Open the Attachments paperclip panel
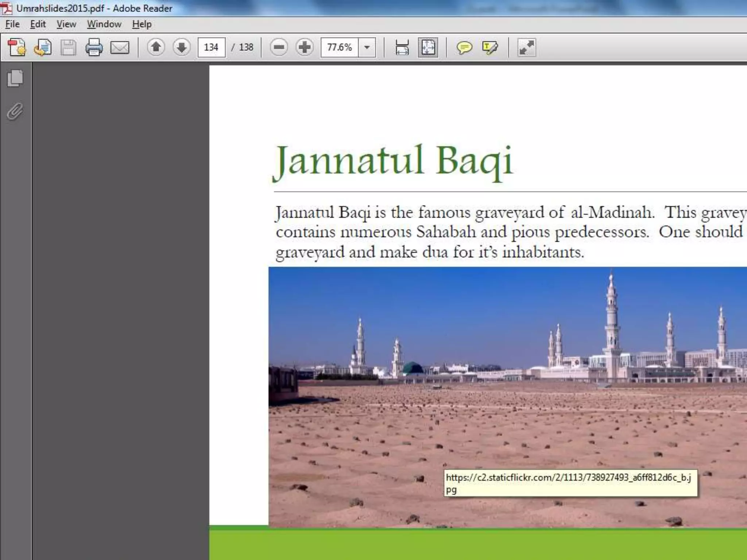This screenshot has width=747, height=560. click(15, 111)
